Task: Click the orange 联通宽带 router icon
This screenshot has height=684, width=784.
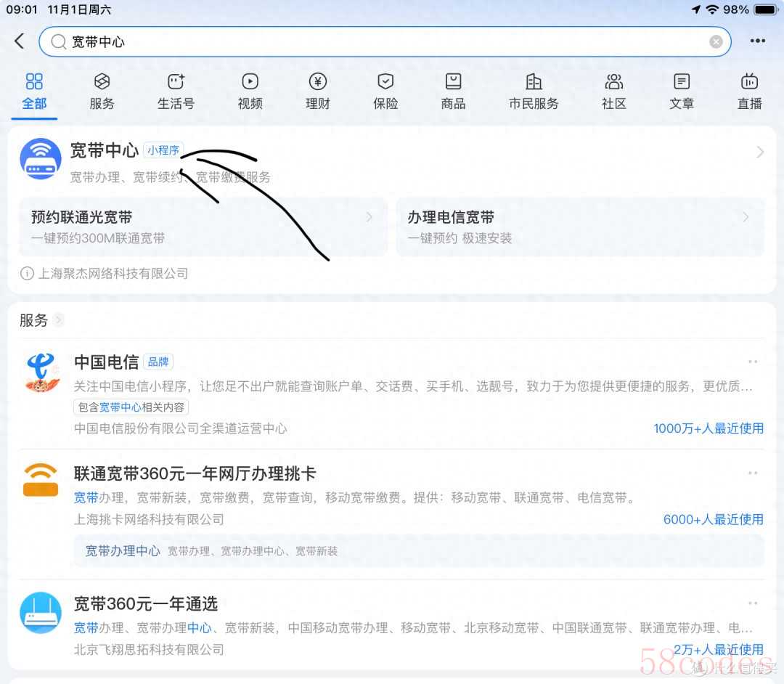Action: point(41,480)
